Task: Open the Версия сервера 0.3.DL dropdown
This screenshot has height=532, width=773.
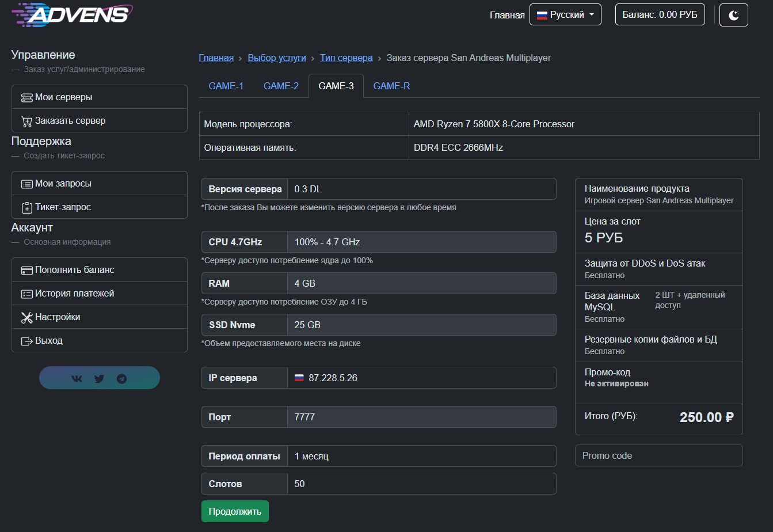Action: pos(422,189)
